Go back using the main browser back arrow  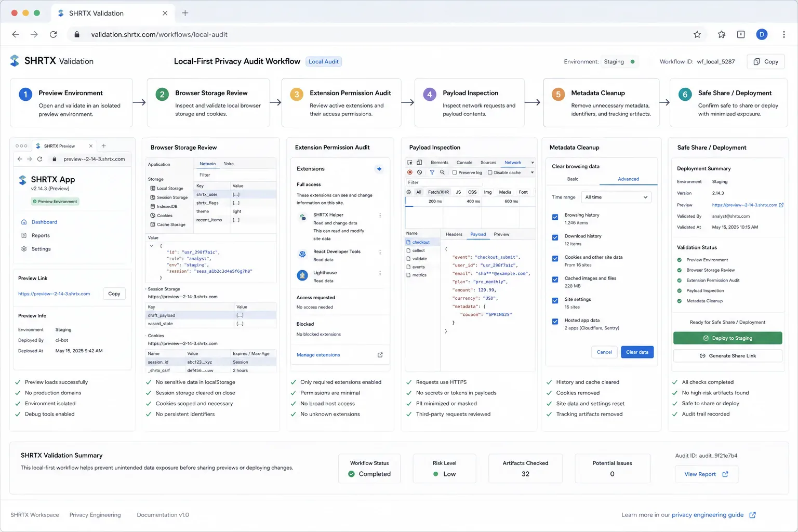(16, 34)
